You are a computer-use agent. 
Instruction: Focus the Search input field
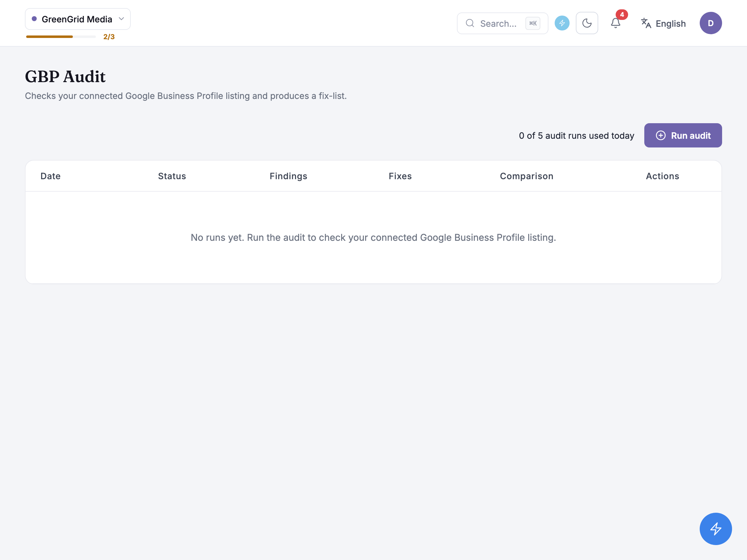pyautogui.click(x=502, y=23)
